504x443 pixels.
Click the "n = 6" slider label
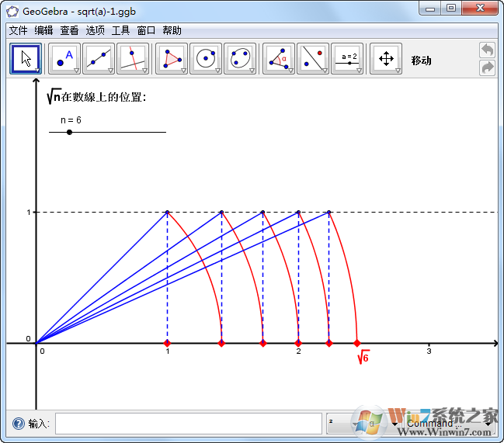pos(71,120)
